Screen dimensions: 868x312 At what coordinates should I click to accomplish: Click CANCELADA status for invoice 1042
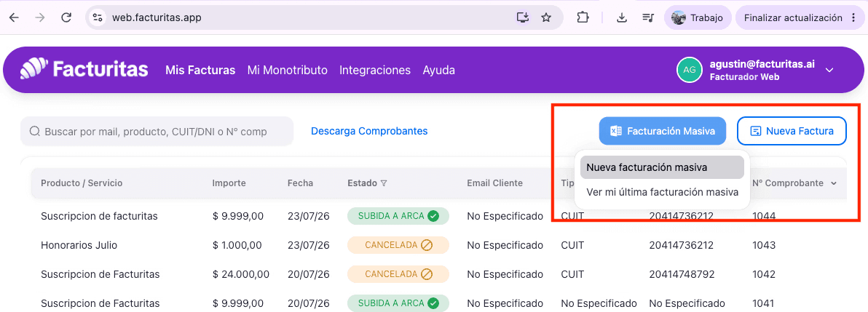398,274
